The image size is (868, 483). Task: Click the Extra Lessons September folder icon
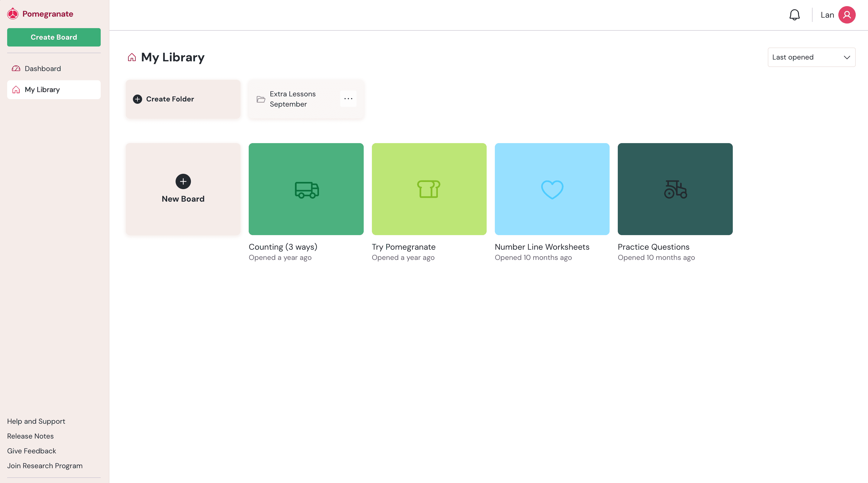(261, 99)
